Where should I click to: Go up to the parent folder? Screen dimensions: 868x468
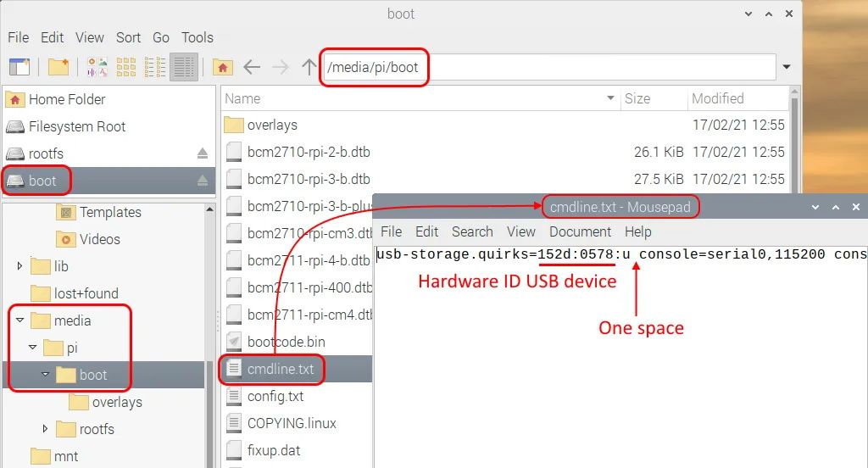coord(309,67)
